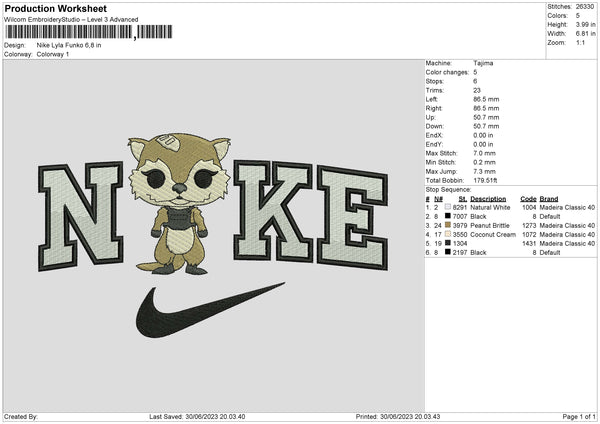Select the 'Natural White' description text

pyautogui.click(x=490, y=207)
